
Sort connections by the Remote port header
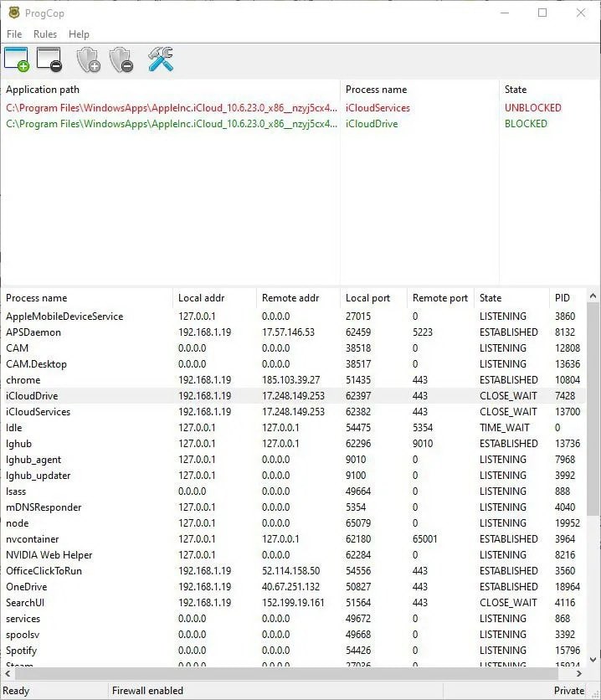point(440,298)
